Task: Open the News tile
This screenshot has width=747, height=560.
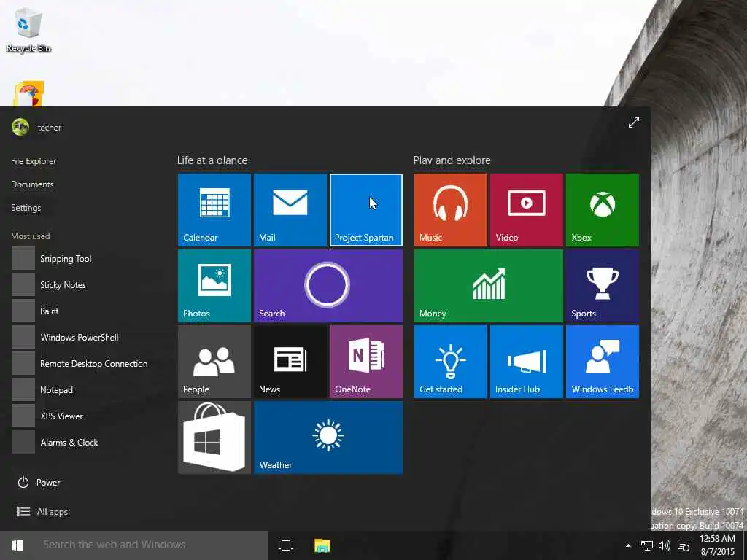Action: coord(290,362)
